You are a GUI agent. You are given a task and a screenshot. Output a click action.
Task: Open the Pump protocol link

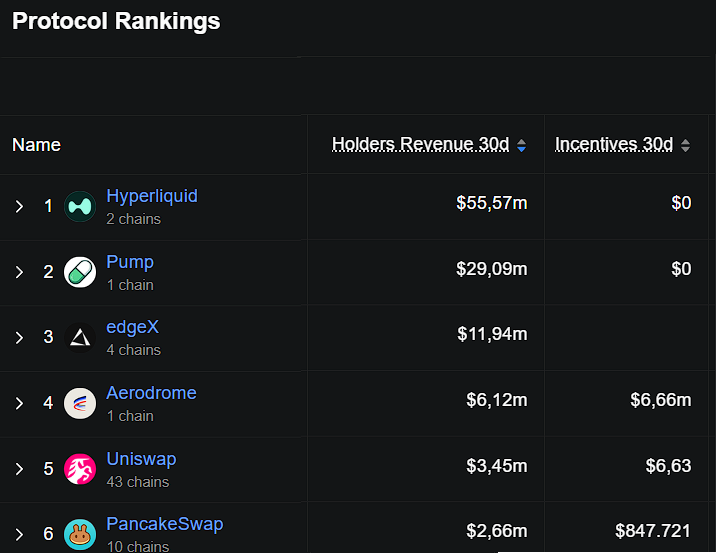click(130, 262)
